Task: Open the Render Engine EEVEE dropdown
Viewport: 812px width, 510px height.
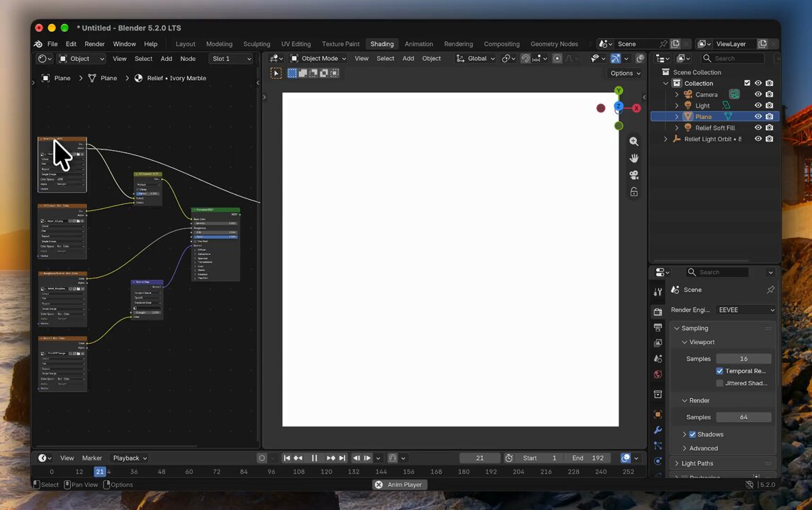Action: 745,310
